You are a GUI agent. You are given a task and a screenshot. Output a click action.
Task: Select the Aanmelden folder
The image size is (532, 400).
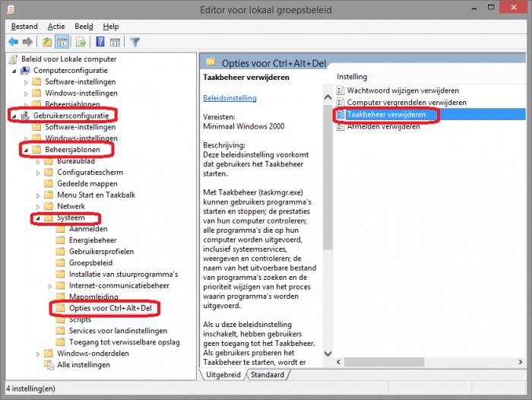click(x=88, y=229)
